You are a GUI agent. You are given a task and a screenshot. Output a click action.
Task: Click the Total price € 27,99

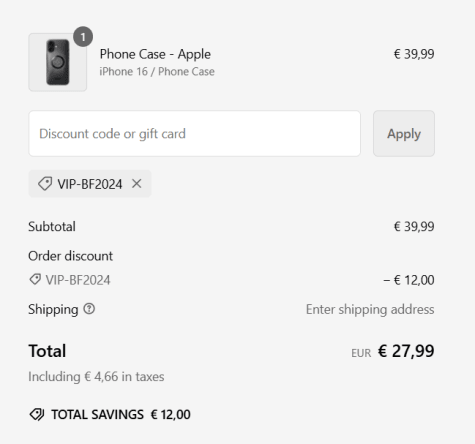coord(406,351)
